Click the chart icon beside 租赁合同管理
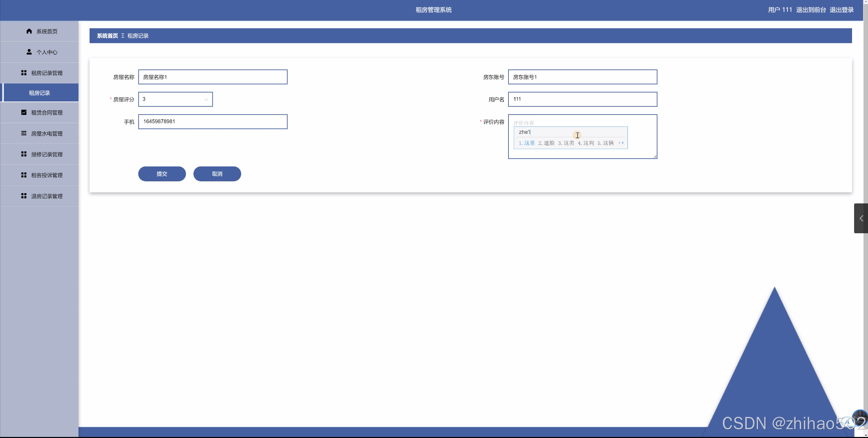The image size is (868, 438). point(24,113)
